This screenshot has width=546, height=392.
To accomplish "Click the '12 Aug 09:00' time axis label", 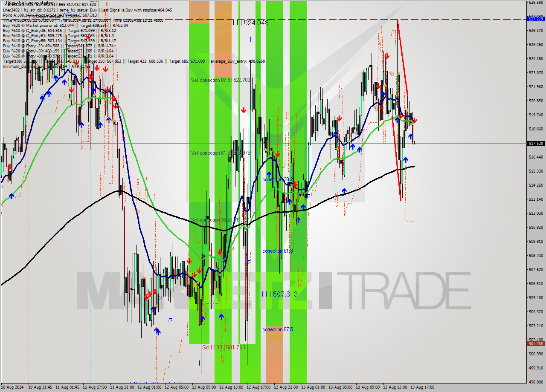I will click(204, 387).
